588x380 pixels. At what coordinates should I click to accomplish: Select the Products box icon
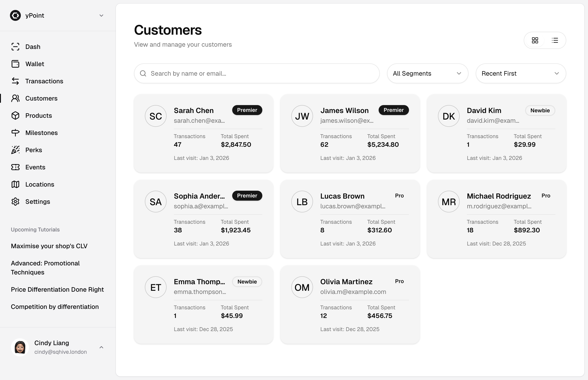coord(15,115)
